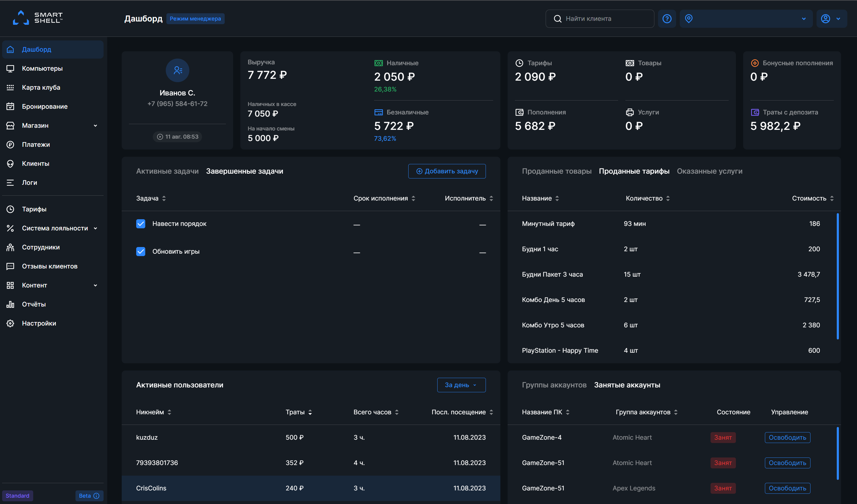This screenshot has height=504, width=857.
Task: Click the 11 авг. 08:53 shift time chip
Action: coord(177,137)
